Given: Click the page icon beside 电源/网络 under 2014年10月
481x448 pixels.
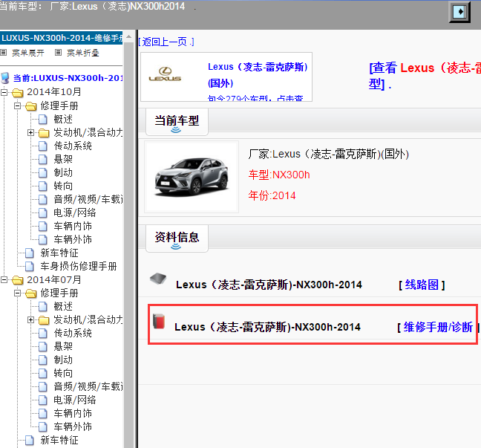Looking at the screenshot, I should [x=43, y=212].
